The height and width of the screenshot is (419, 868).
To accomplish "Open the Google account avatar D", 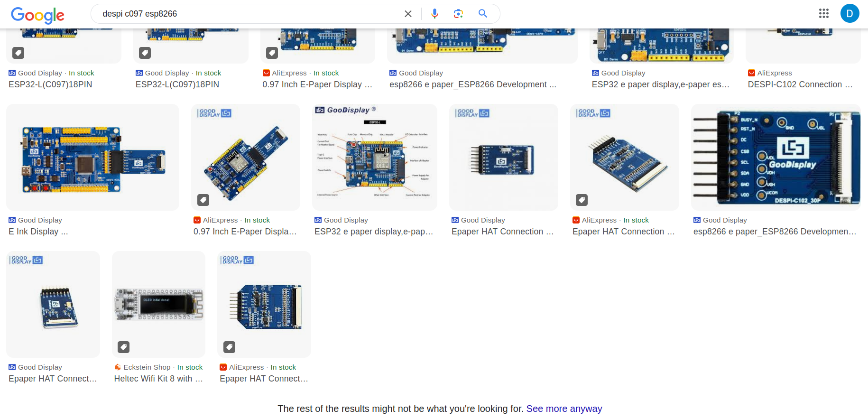I will pos(850,14).
